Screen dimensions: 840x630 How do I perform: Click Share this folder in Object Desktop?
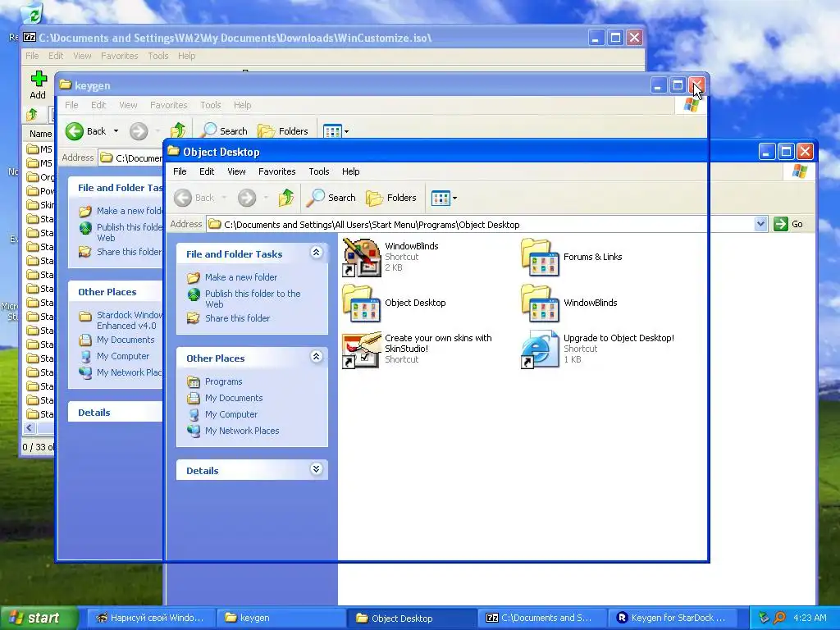tap(237, 318)
